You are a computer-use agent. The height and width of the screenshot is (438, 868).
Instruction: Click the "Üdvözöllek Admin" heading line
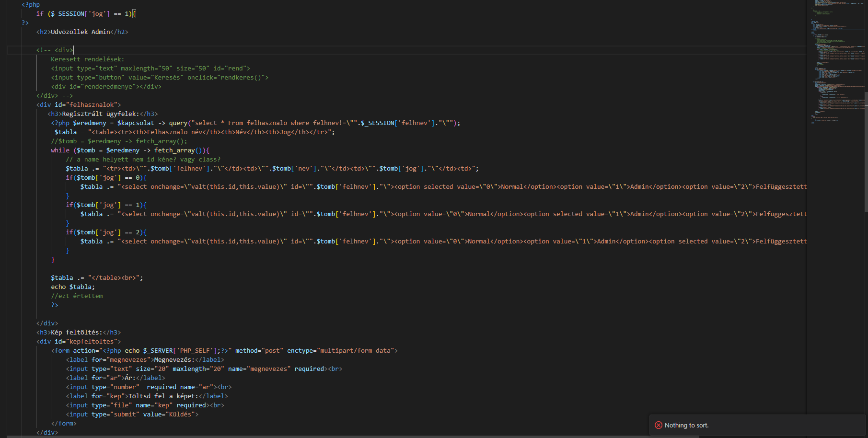click(82, 32)
